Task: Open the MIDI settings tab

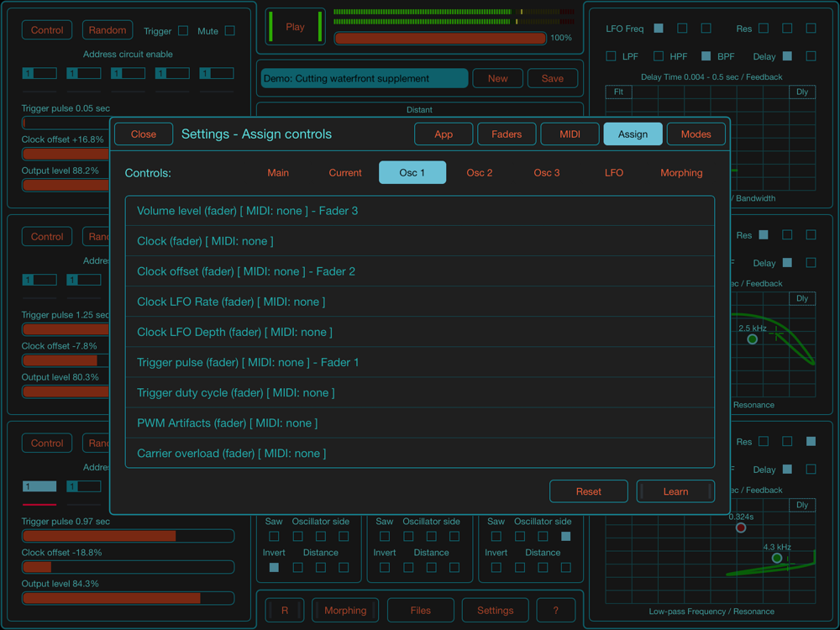Action: [570, 134]
